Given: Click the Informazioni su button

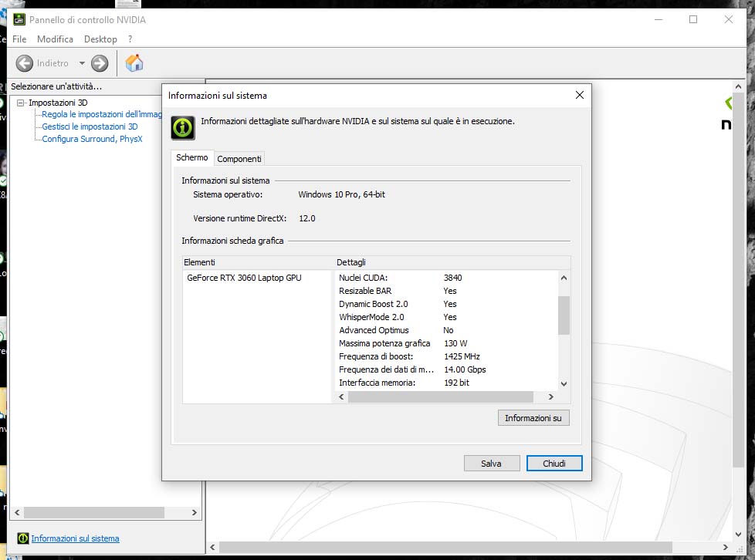Looking at the screenshot, I should pyautogui.click(x=533, y=417).
